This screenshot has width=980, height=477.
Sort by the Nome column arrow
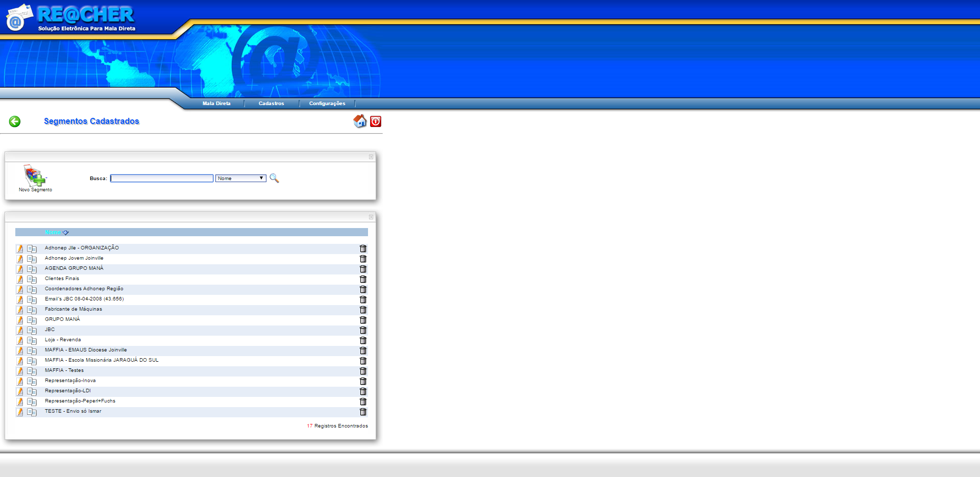[x=65, y=233]
